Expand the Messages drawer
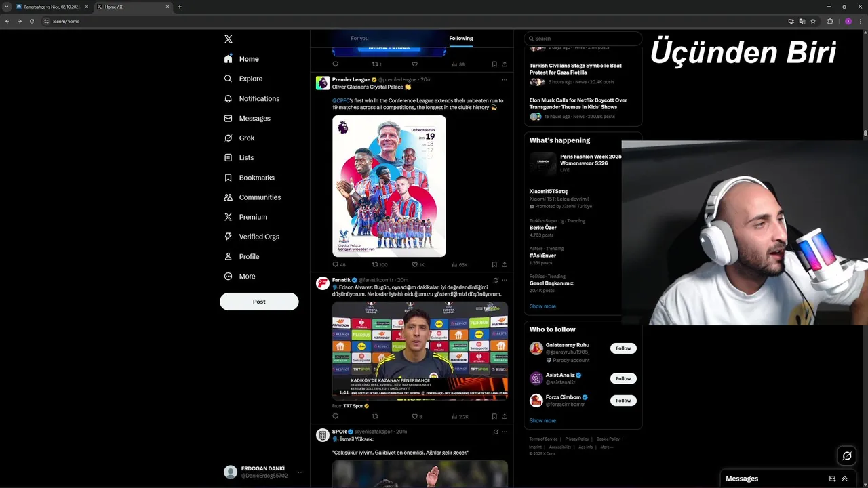The height and width of the screenshot is (488, 868). coord(844,479)
